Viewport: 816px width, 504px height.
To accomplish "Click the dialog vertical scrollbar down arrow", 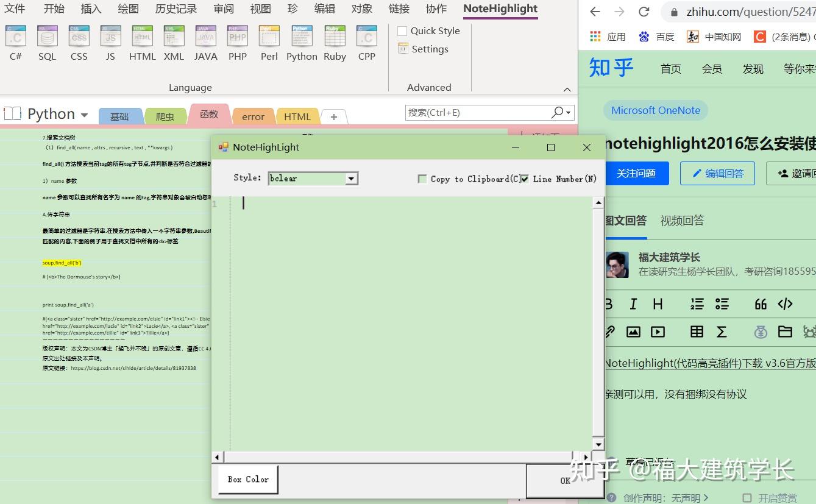I will pos(598,444).
